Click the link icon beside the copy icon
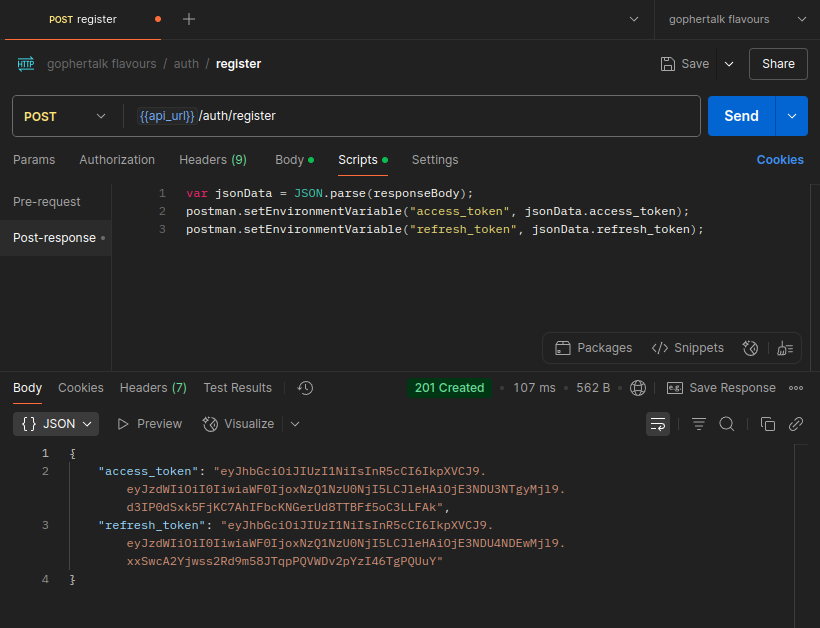Viewport: 820px width, 628px height. pyautogui.click(x=796, y=424)
